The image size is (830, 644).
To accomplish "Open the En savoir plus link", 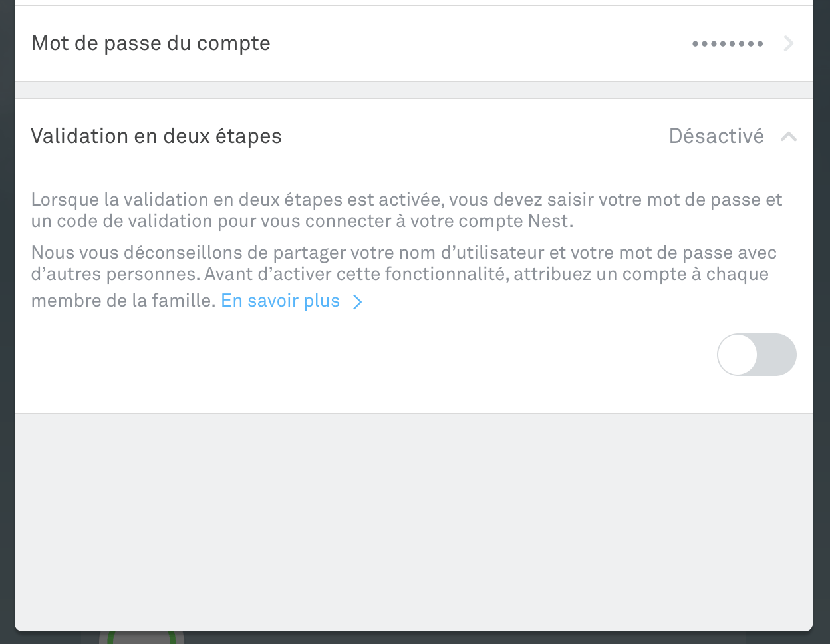I will 280,301.
